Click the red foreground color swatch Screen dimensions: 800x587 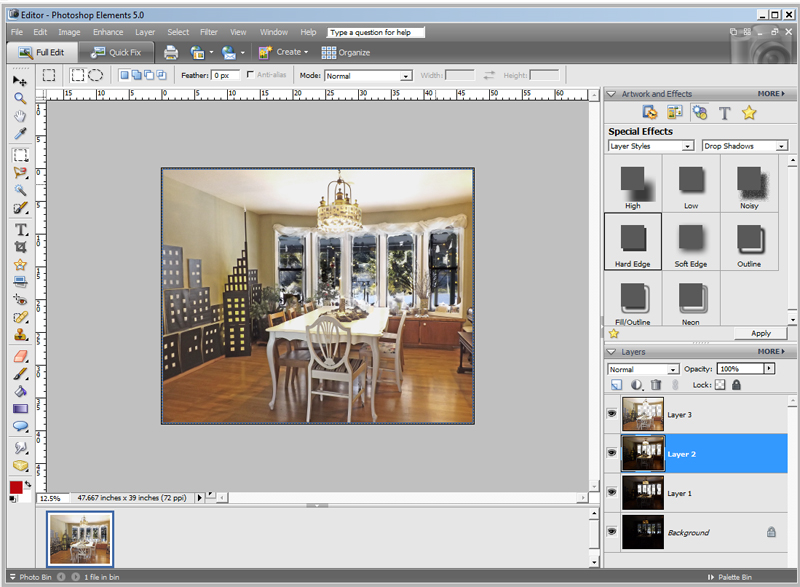click(x=16, y=487)
